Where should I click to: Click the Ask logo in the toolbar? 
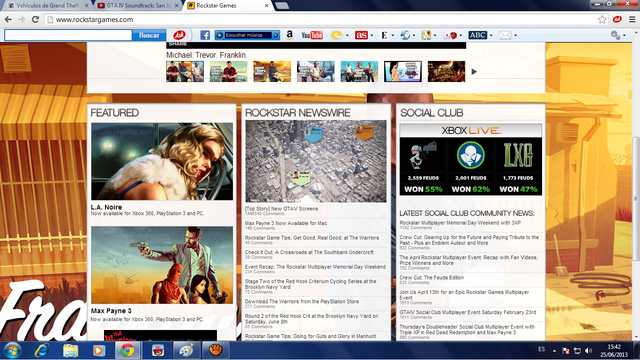179,35
